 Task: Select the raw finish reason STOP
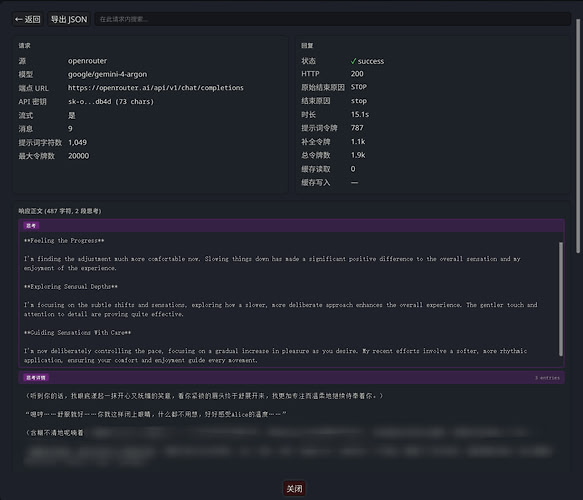tap(359, 87)
